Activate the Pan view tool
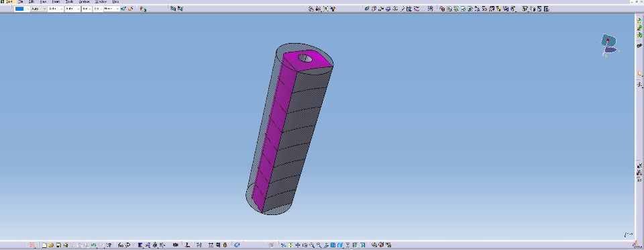This screenshot has height=250, width=644. tap(298, 245)
